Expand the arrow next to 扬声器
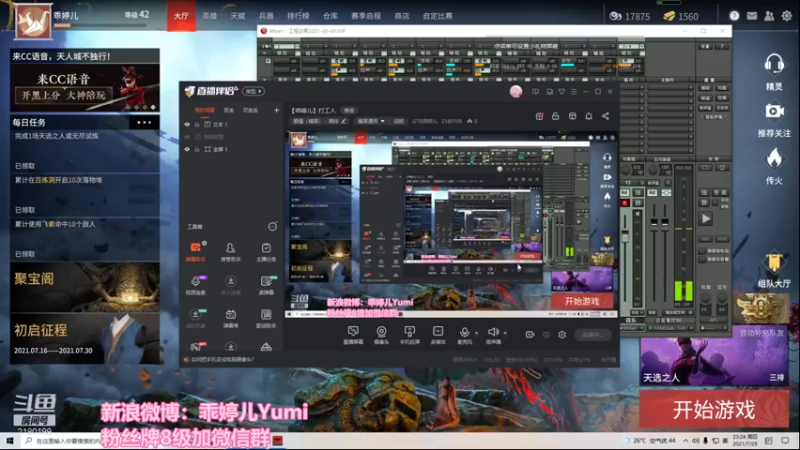This screenshot has height=450, width=800. click(505, 333)
